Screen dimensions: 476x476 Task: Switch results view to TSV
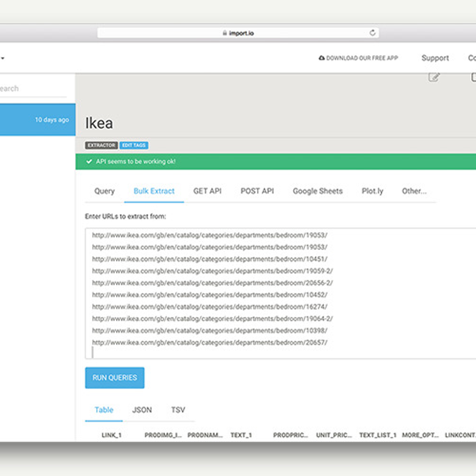tap(178, 410)
